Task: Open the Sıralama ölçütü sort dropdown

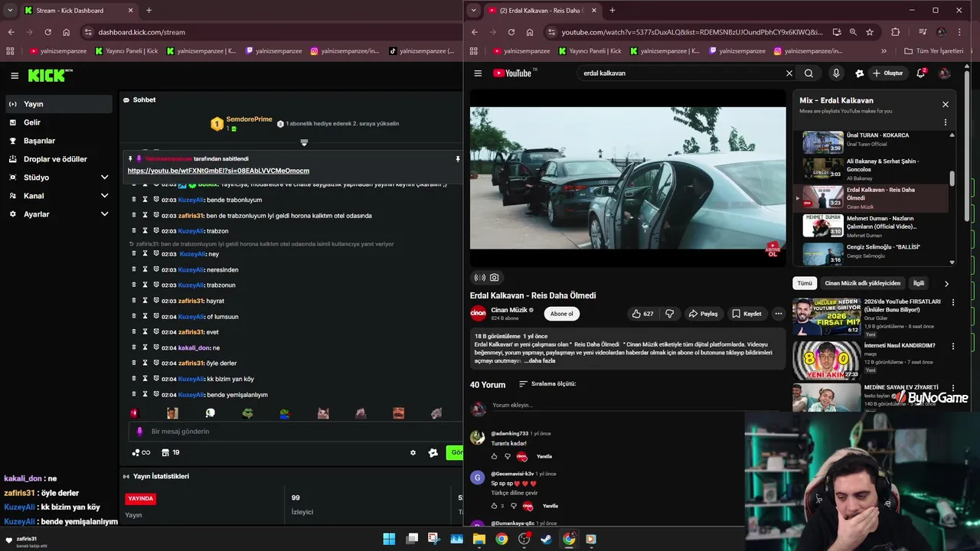Action: [547, 384]
